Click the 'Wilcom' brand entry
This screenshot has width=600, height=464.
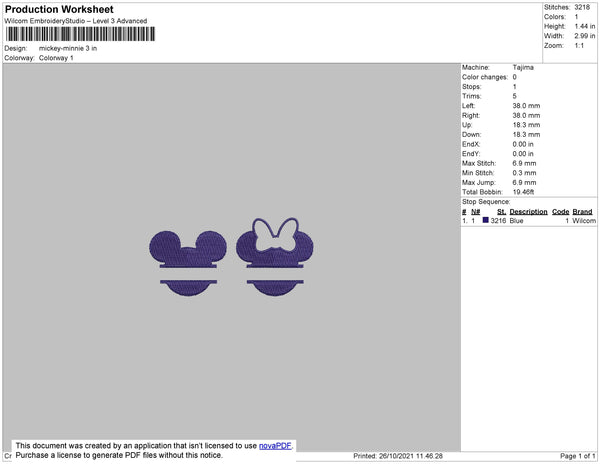point(584,221)
